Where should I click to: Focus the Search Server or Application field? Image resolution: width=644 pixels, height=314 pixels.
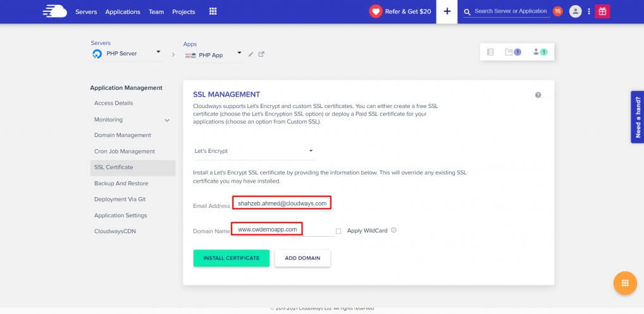click(x=511, y=11)
